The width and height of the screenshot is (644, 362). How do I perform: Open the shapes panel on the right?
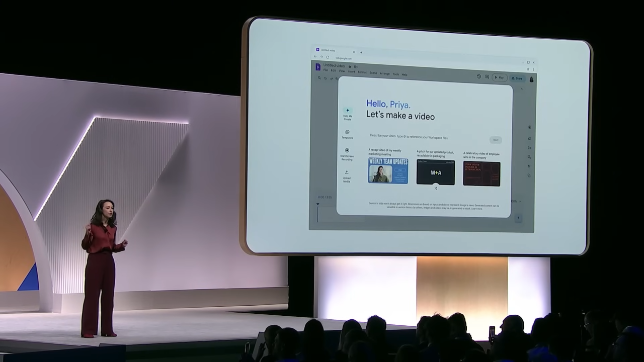[x=529, y=175]
